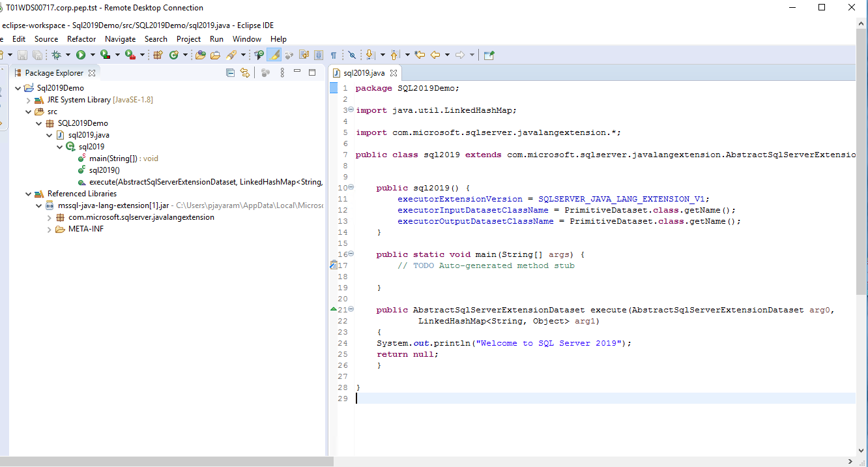
Task: Collapse the src folder in tree
Action: [x=29, y=112]
